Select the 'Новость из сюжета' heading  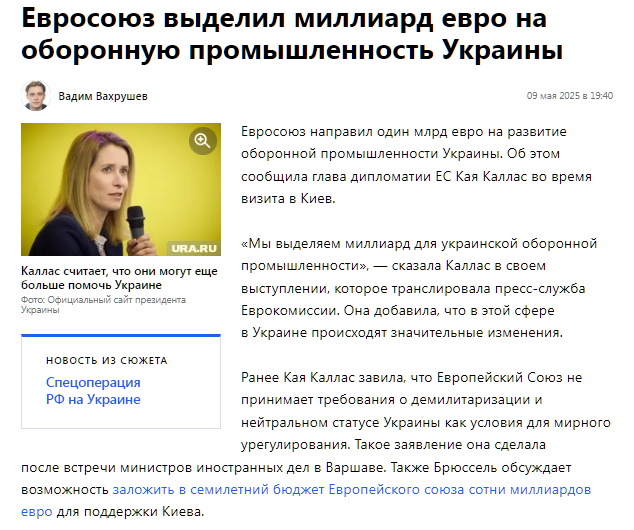(107, 360)
